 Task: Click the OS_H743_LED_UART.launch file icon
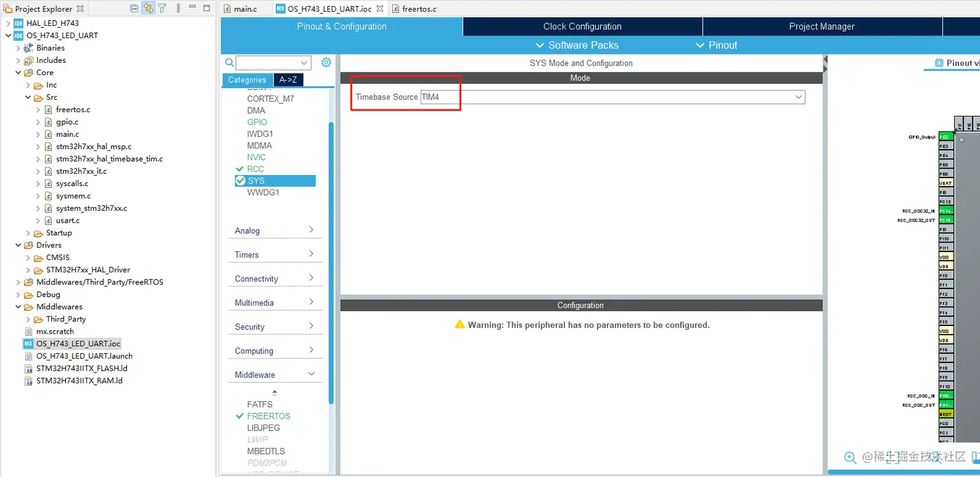pos(29,356)
